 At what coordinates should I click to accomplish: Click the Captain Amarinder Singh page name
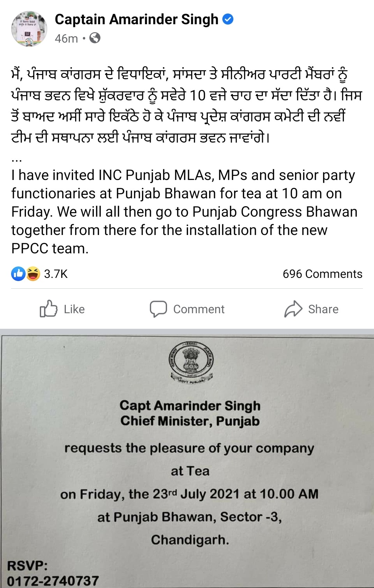tap(136, 19)
